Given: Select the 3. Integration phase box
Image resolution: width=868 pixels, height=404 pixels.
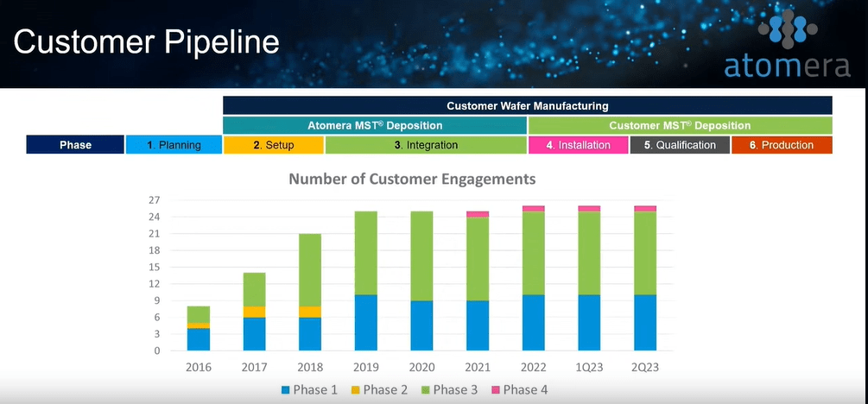Looking at the screenshot, I should click(x=426, y=145).
